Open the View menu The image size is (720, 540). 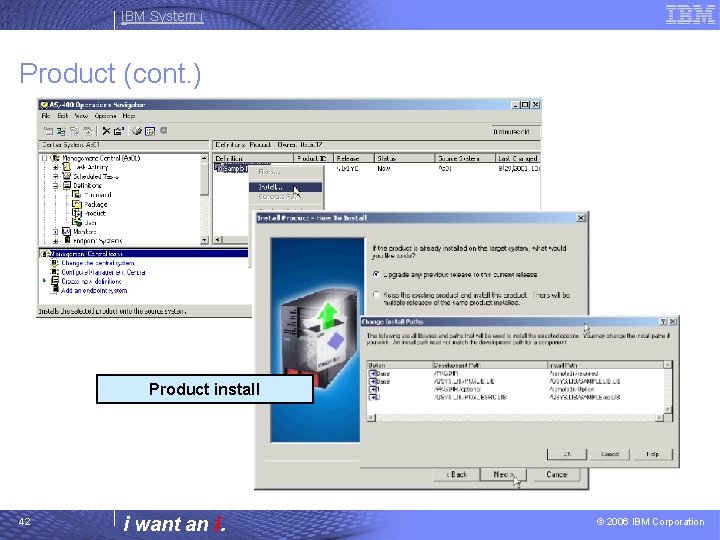point(81,116)
